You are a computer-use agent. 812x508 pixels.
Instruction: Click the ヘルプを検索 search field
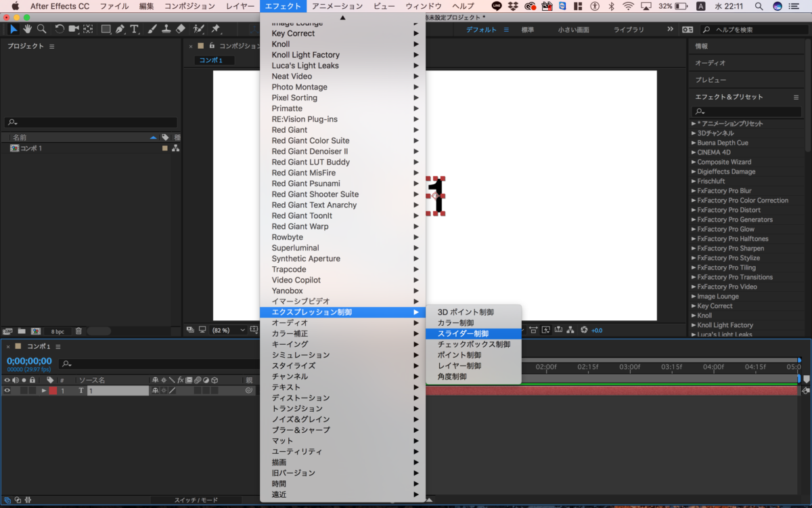(754, 30)
